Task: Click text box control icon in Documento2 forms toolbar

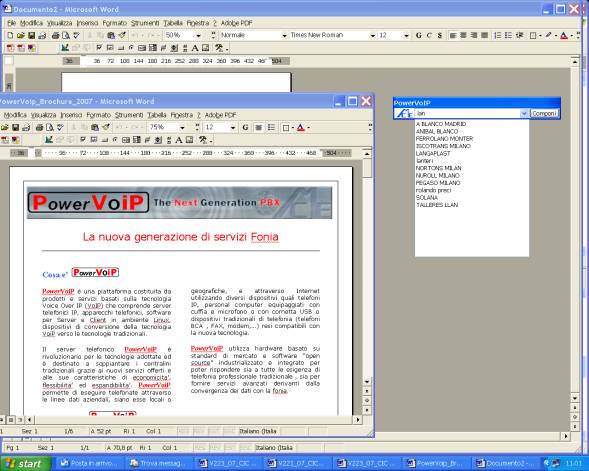Action: (110, 48)
